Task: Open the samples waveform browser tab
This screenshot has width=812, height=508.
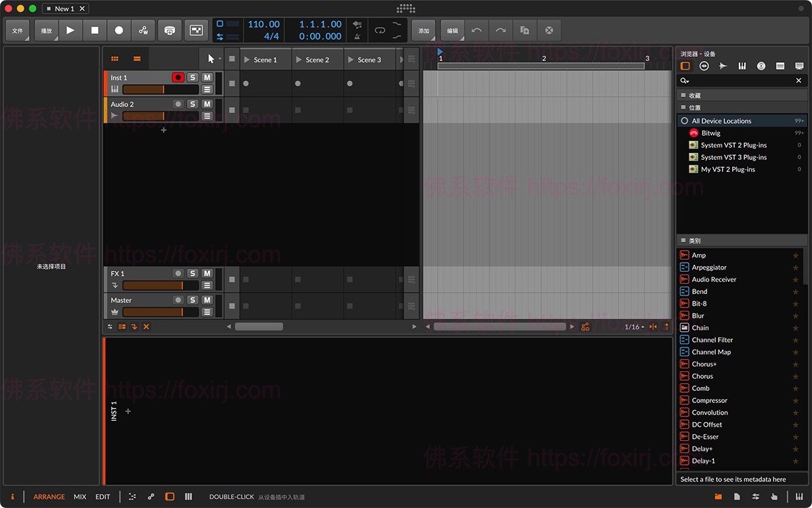Action: coord(723,66)
